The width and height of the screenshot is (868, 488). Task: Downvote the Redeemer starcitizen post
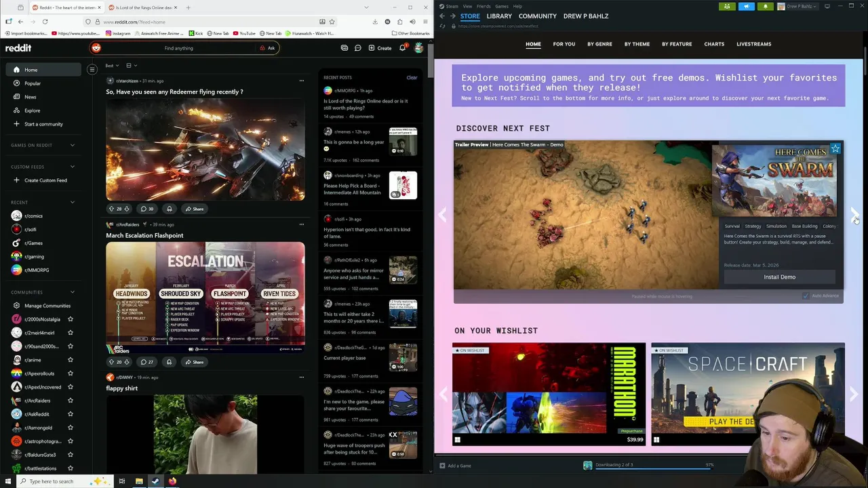[x=127, y=209]
